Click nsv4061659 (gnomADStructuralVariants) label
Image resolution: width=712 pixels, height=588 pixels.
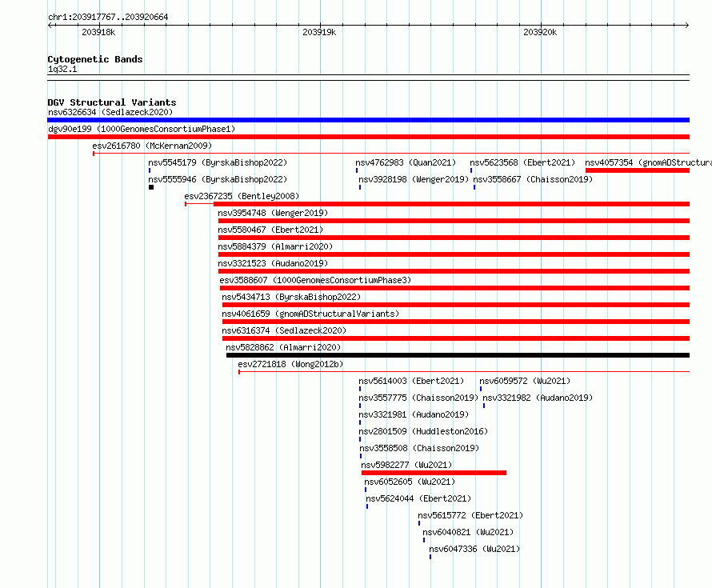click(x=310, y=314)
